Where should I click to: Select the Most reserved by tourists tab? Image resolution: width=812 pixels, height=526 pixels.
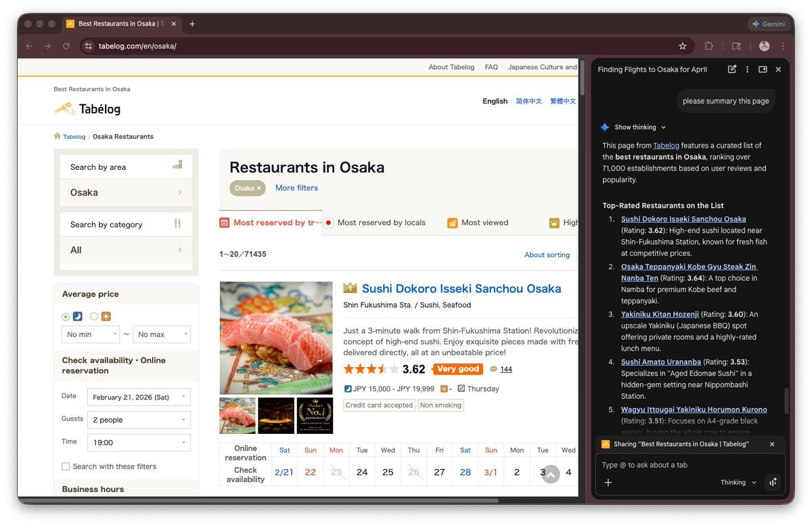(x=271, y=223)
